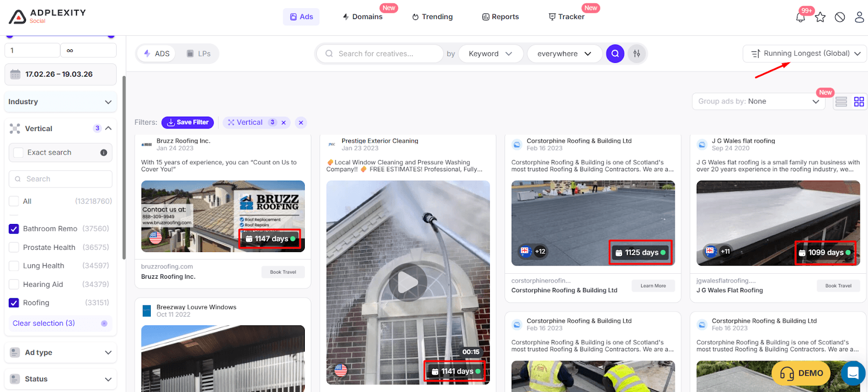Click the 1125 days running badge
The width and height of the screenshot is (868, 392).
pyautogui.click(x=640, y=252)
